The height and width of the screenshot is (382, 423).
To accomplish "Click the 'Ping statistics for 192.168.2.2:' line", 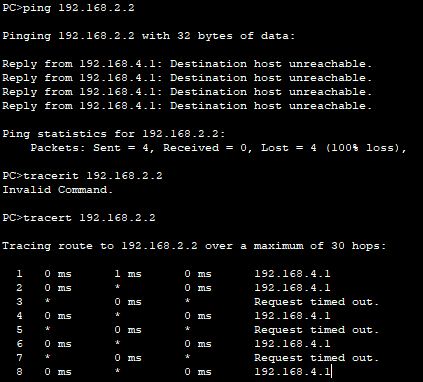I will (114, 134).
